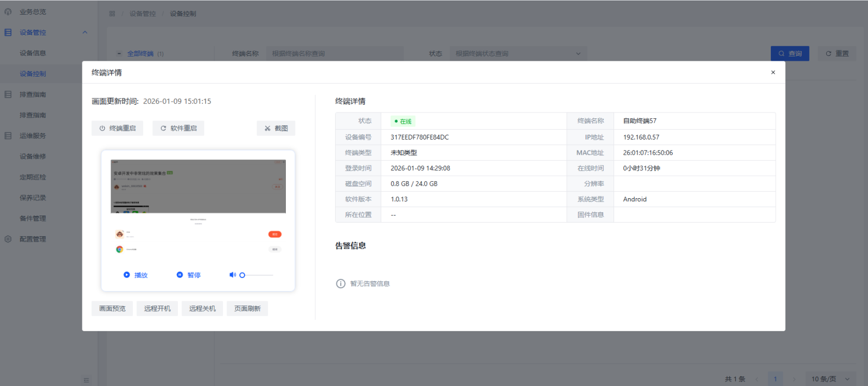This screenshot has width=868, height=386.
Task: Open the 状态 status filter dropdown
Action: pos(518,54)
